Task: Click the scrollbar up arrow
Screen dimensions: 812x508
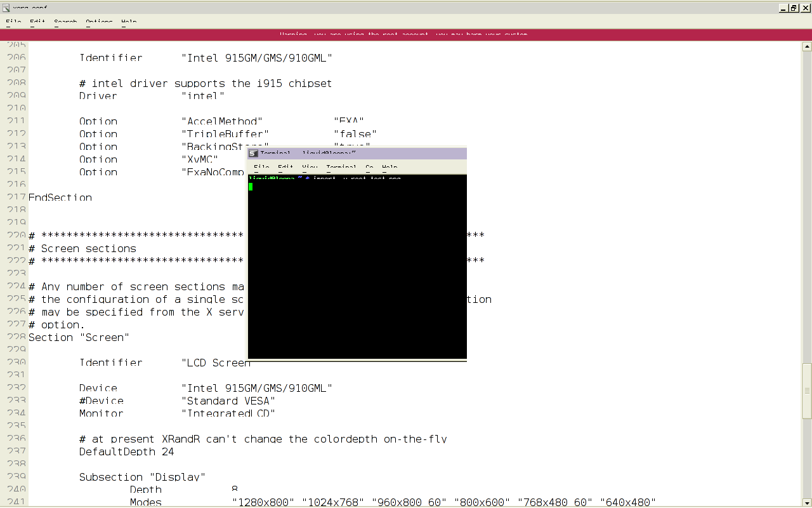Action: 807,46
